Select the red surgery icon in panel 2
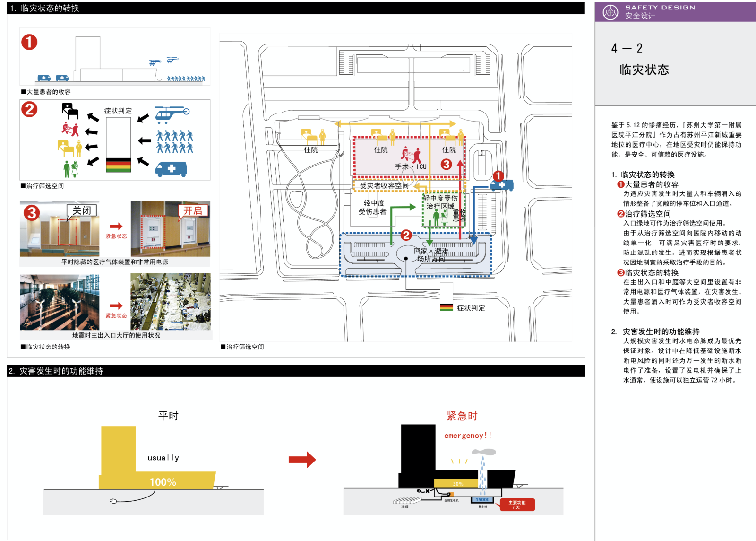Screen dimensions: 756x541 [x=70, y=129]
